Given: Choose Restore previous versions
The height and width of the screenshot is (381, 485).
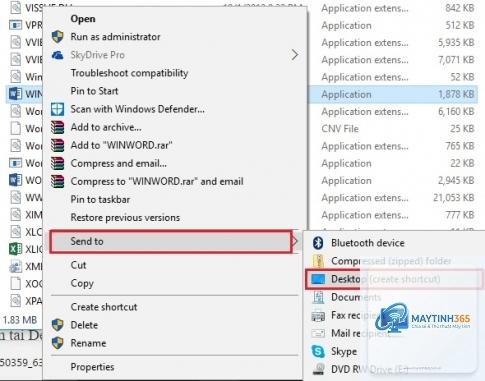Looking at the screenshot, I should click(125, 217).
